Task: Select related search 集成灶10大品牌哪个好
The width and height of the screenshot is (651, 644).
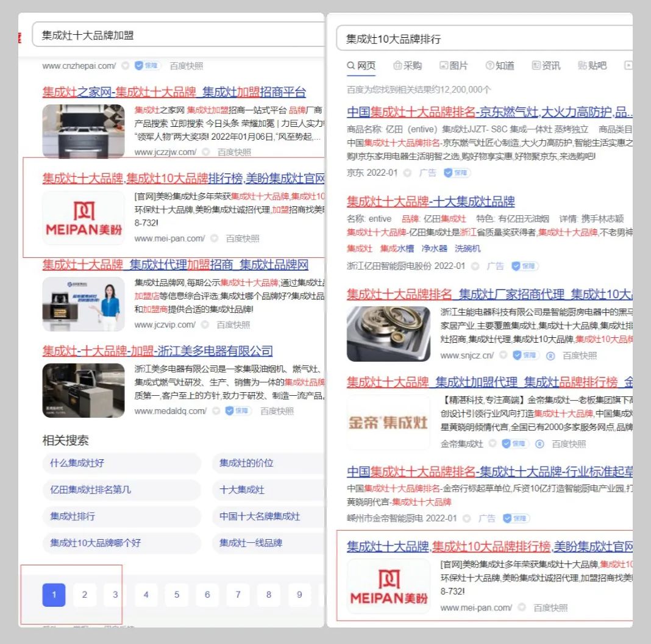Action: coord(121,543)
